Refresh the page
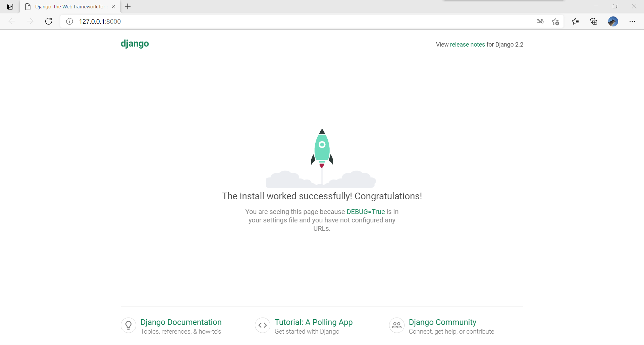Image resolution: width=644 pixels, height=345 pixels. pos(49,21)
